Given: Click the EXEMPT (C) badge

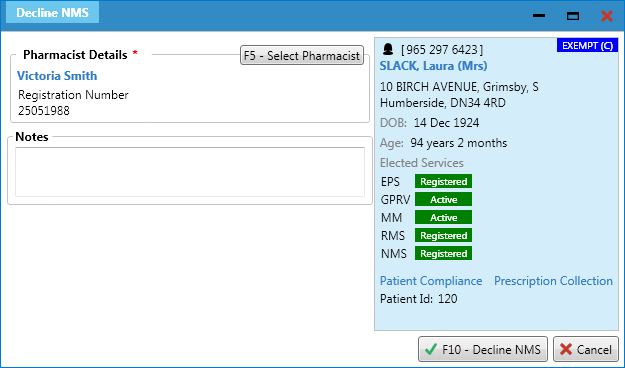Looking at the screenshot, I should click(x=587, y=45).
